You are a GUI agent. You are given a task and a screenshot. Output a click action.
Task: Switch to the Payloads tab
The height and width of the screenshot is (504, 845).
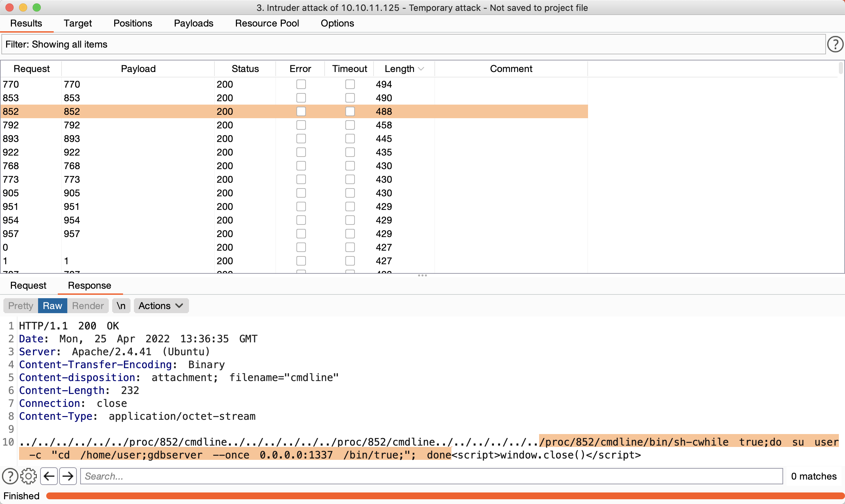tap(193, 23)
